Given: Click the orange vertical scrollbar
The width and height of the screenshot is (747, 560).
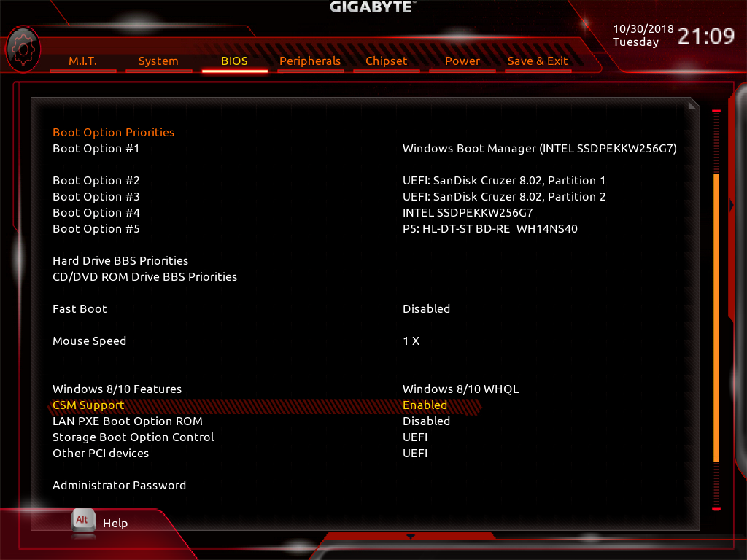Looking at the screenshot, I should click(716, 318).
